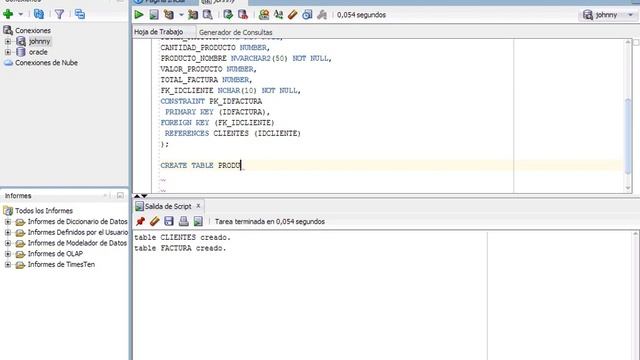Viewport: 640px width, 360px height.
Task: Click the filter funnel icon in Connections
Action: coord(60,14)
